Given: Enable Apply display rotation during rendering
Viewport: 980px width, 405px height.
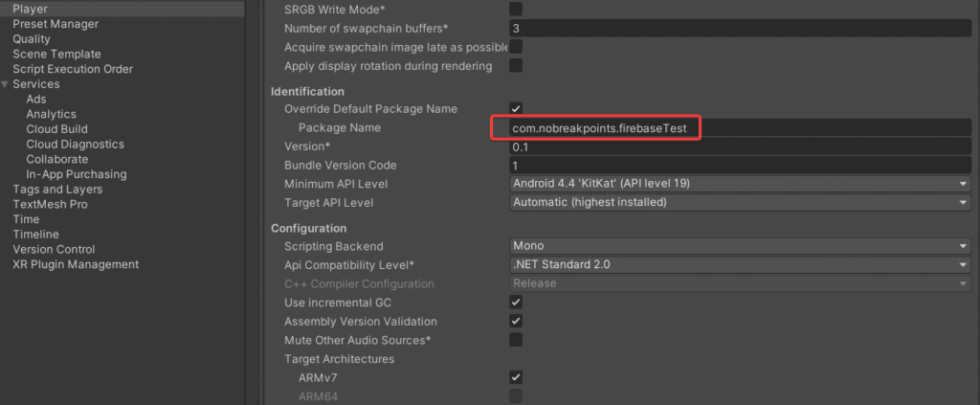Looking at the screenshot, I should click(516, 66).
